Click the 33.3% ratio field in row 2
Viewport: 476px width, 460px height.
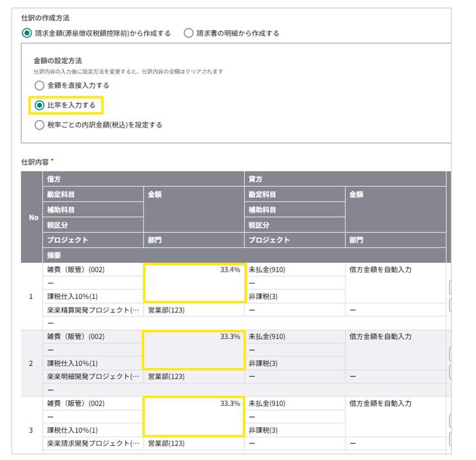[194, 350]
